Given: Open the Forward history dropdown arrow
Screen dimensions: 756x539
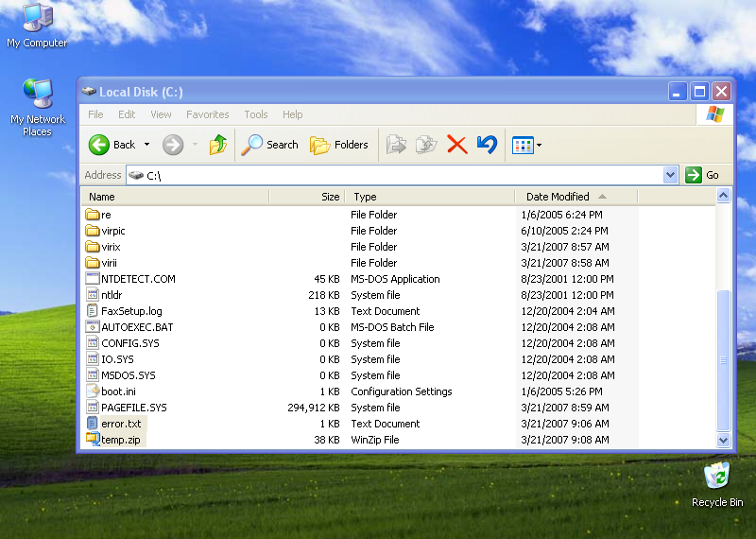Looking at the screenshot, I should (196, 145).
